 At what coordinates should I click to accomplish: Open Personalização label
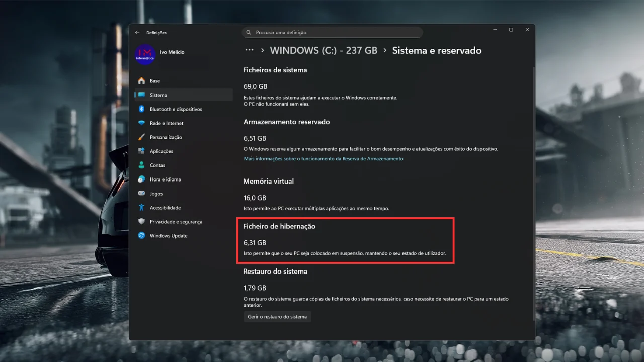coord(166,137)
